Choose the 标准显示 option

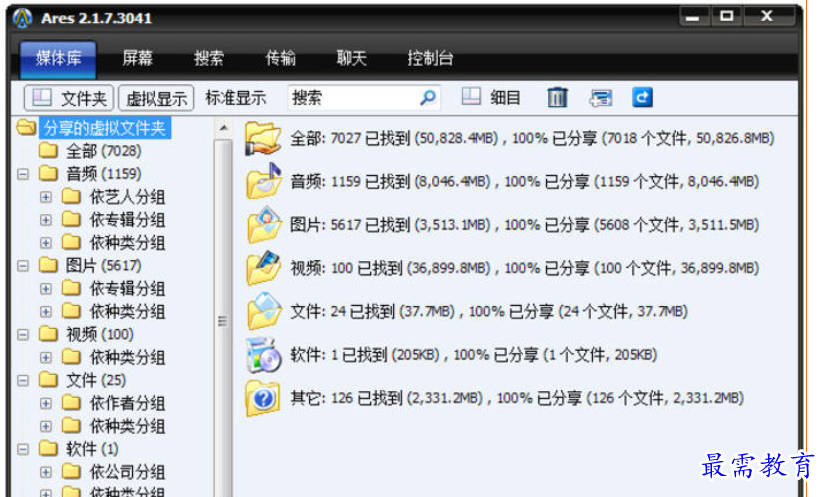pyautogui.click(x=236, y=98)
